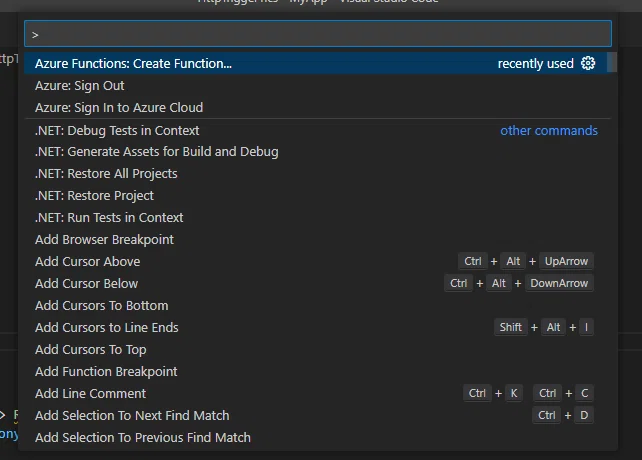The height and width of the screenshot is (460, 642).
Task: Choose Azure: Sign In to Azure Cloud
Action: (x=315, y=108)
